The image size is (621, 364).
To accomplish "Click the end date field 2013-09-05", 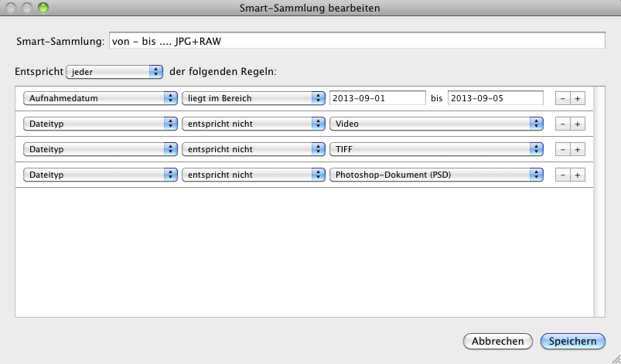I will [x=495, y=98].
